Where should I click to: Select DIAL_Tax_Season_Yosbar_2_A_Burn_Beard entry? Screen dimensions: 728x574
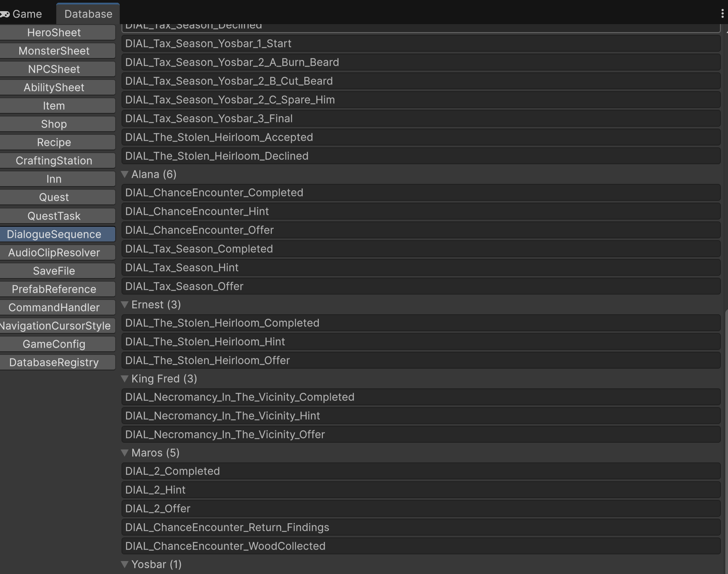pyautogui.click(x=420, y=62)
